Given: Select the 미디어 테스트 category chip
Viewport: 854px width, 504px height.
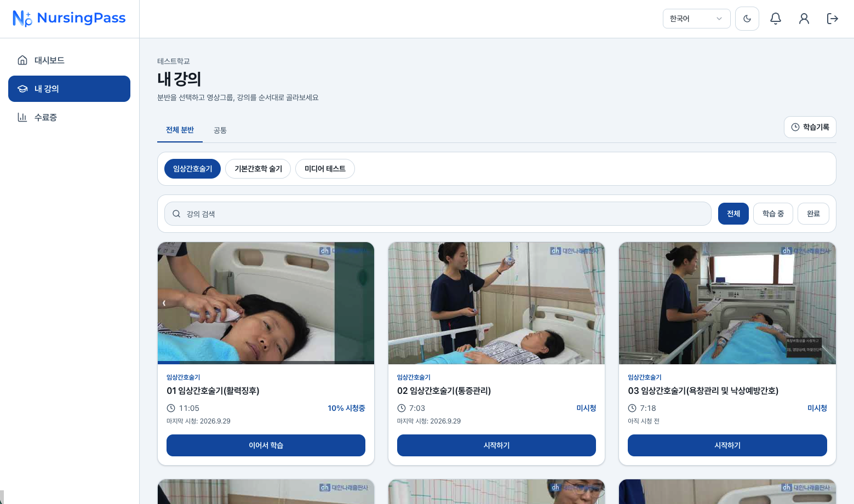Looking at the screenshot, I should pos(325,169).
